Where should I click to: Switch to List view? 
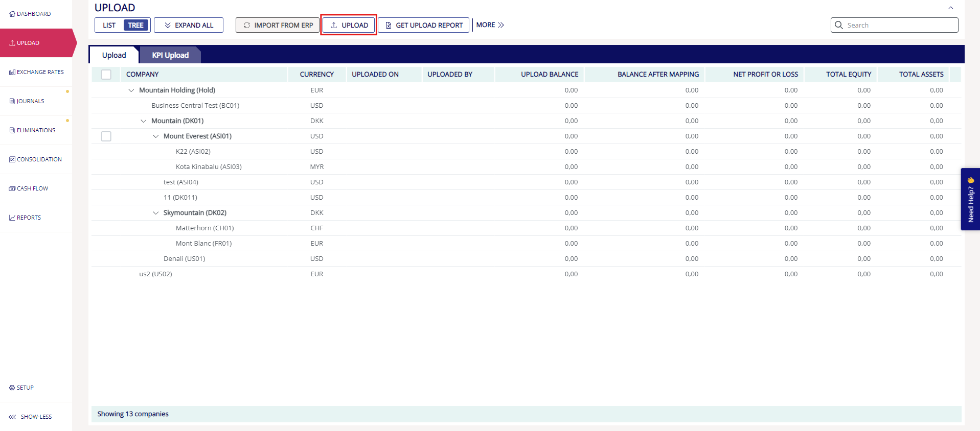[x=109, y=25]
